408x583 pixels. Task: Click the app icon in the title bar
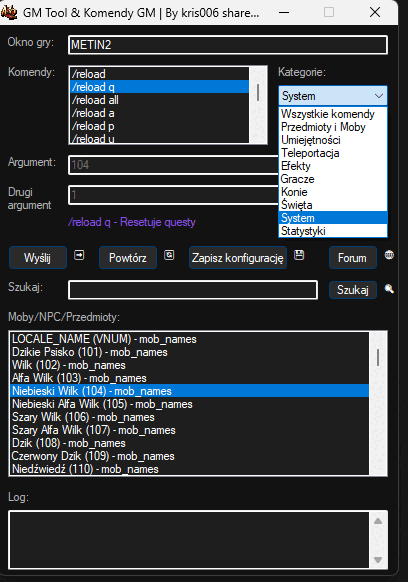[x=9, y=12]
